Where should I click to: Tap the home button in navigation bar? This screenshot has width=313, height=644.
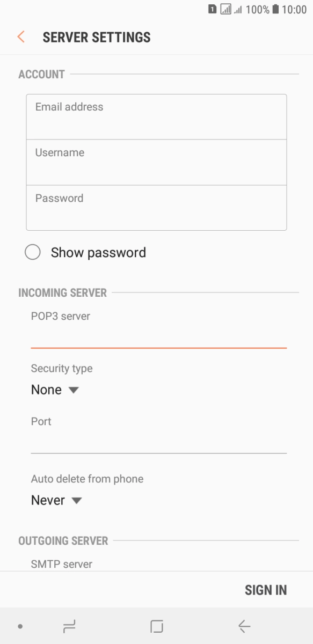coord(156,626)
